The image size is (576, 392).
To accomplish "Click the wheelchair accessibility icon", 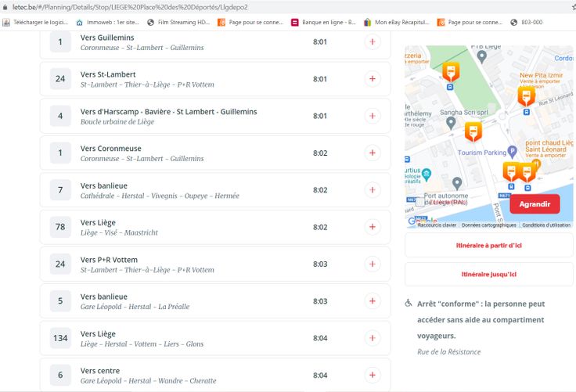I will [x=409, y=303].
